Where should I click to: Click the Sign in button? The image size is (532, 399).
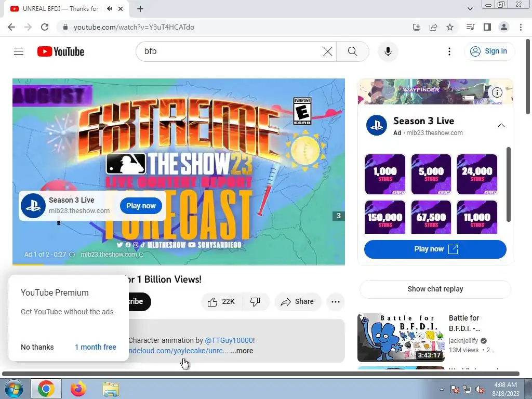pyautogui.click(x=489, y=51)
